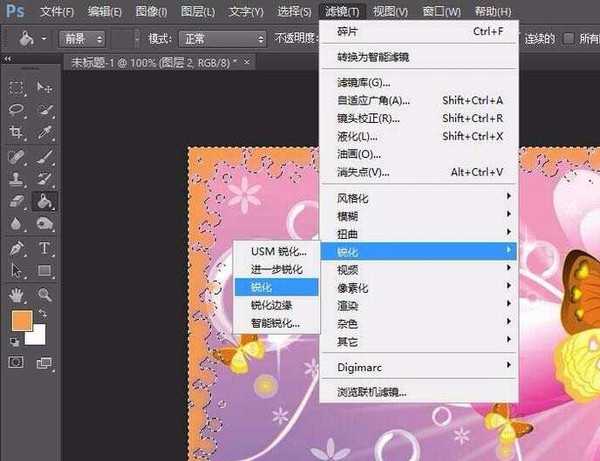This screenshot has width=600, height=461.
Task: Expand the 风格化 submenu
Action: [419, 198]
